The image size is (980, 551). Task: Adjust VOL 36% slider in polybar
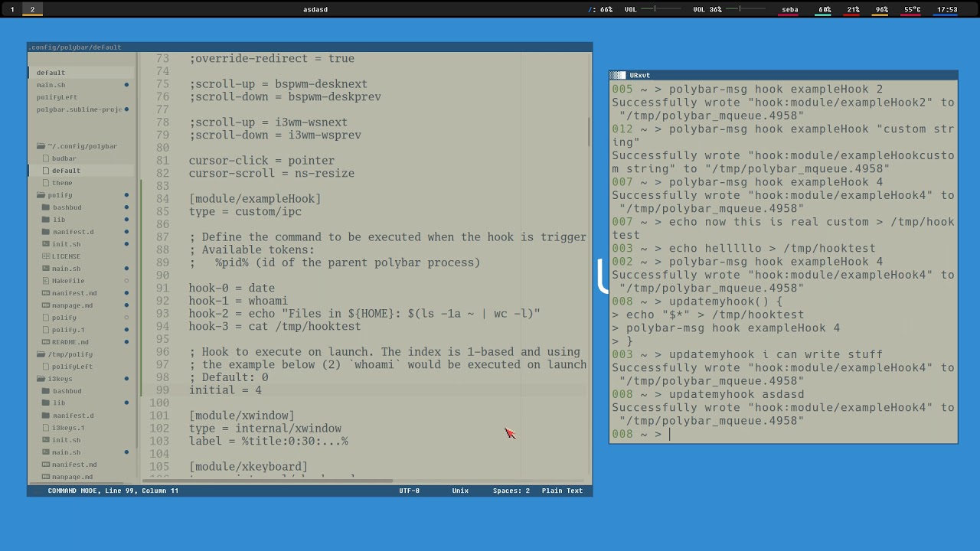pos(744,9)
